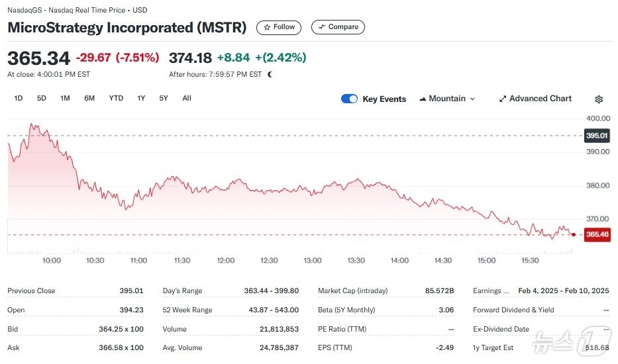This screenshot has width=618, height=364.
Task: Toggle the Key Events switch
Action: (x=349, y=99)
